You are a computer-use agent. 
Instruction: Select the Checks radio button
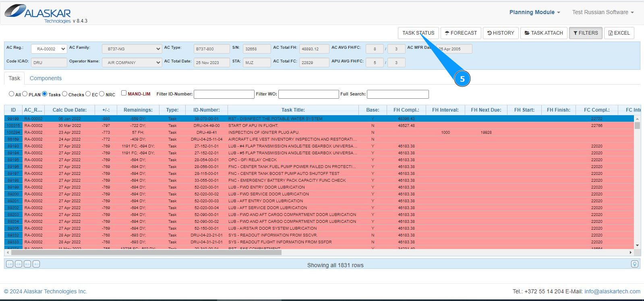coord(64,94)
